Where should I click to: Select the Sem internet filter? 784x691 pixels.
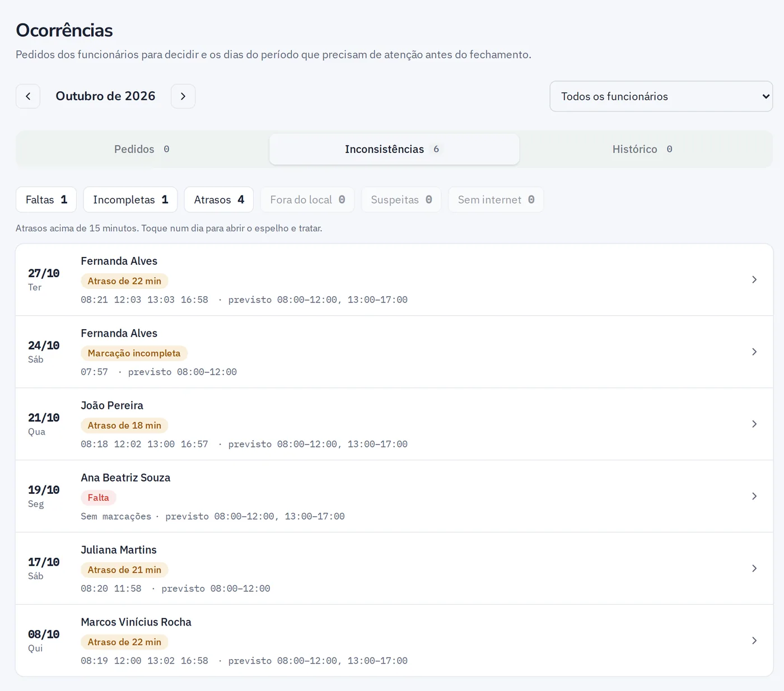(x=496, y=200)
